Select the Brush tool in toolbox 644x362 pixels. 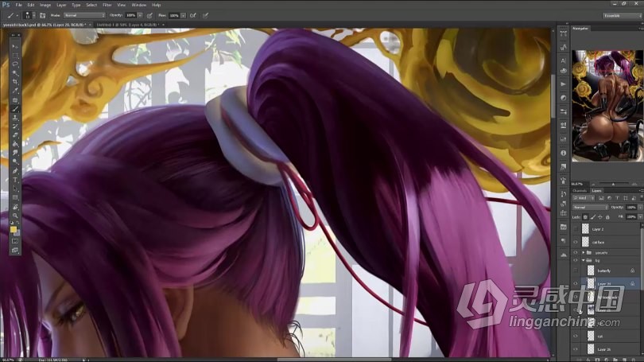[15, 109]
